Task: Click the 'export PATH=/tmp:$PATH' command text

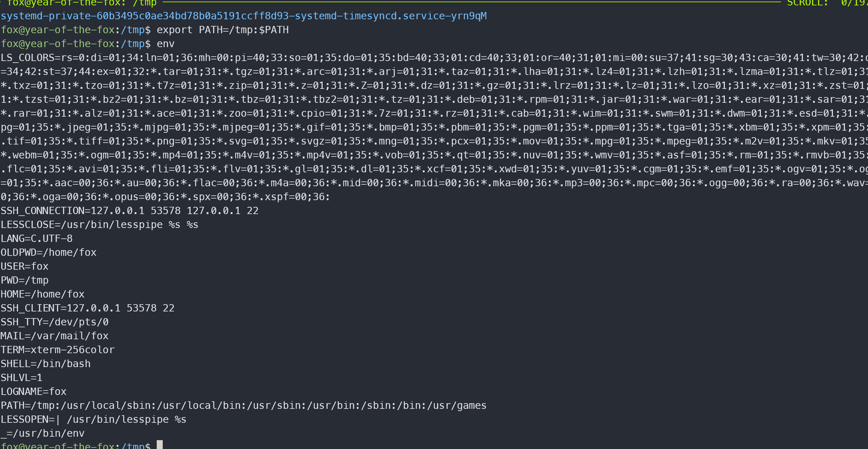Action: pyautogui.click(x=223, y=30)
